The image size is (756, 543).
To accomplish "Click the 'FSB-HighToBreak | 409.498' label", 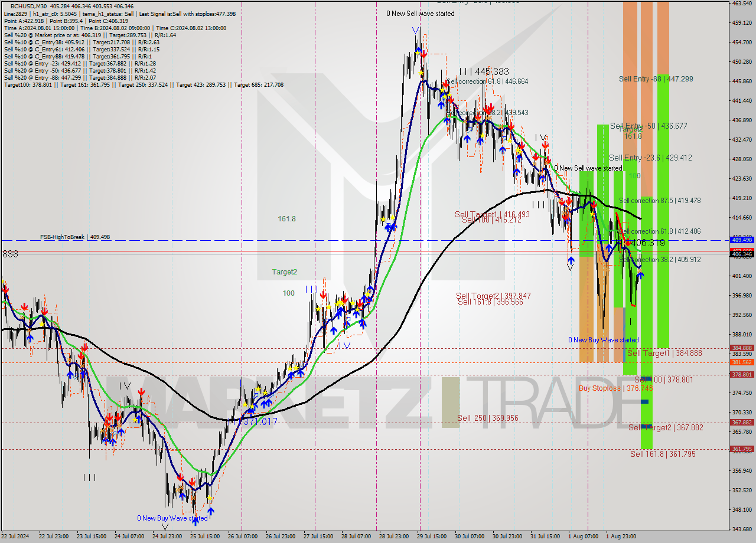I will pyautogui.click(x=75, y=237).
